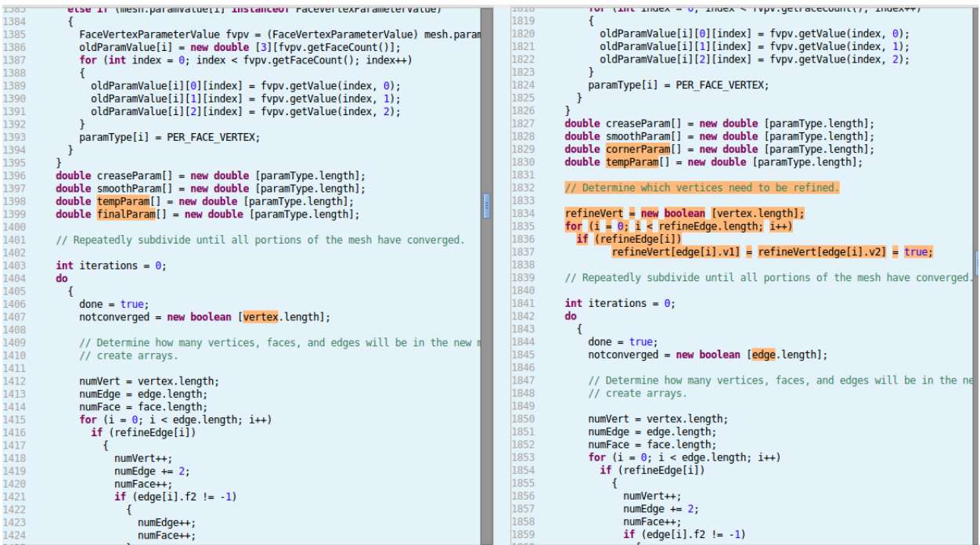Click the comment on line 1401
The image size is (980, 545).
260,240
